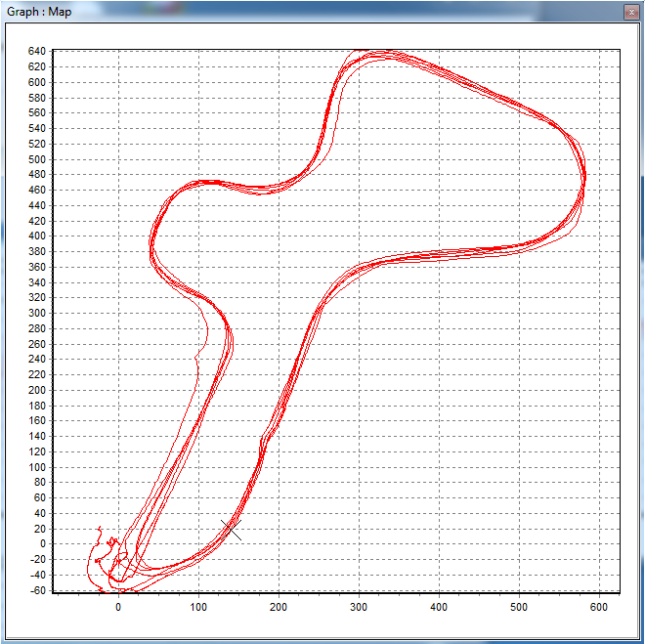Click the y-axis label 0
The height and width of the screenshot is (644, 645).
coord(42,543)
